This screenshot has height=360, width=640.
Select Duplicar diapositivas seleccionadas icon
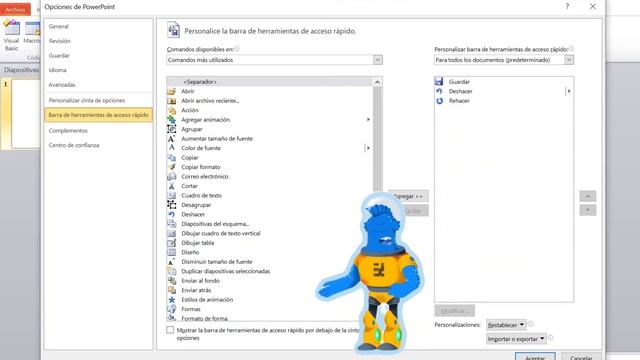[171, 271]
